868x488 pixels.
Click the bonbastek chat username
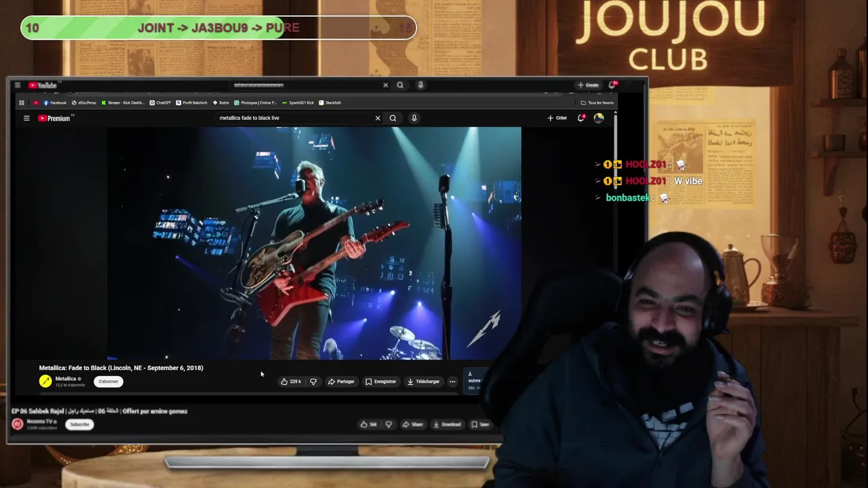pos(628,198)
